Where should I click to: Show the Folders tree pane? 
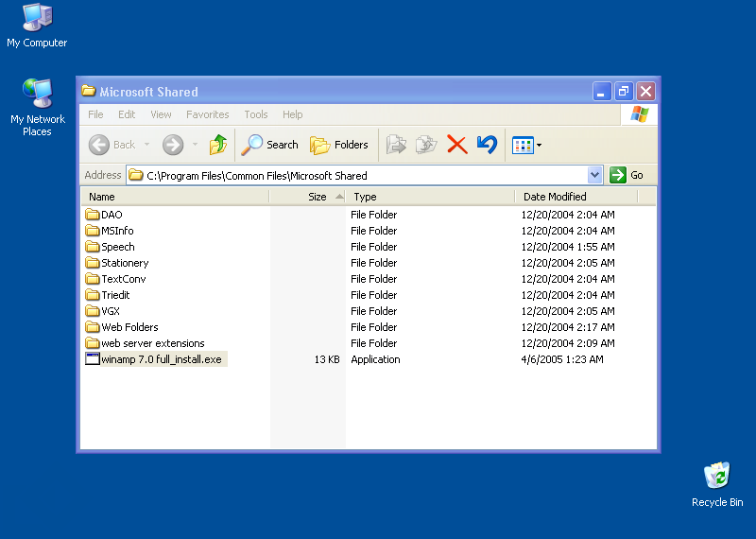[339, 145]
